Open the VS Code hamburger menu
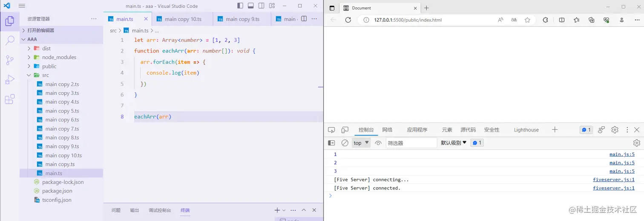The image size is (644, 221). [22, 6]
